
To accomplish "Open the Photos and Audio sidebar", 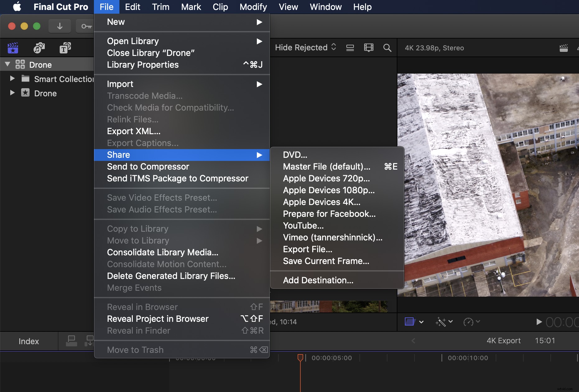I will pyautogui.click(x=39, y=48).
